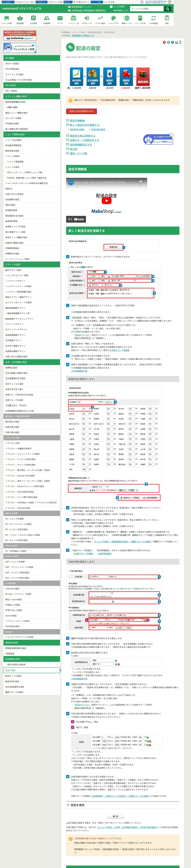The height and width of the screenshot is (868, 191).
Task: Select URL一括設定 in the sidebar
Action: pyautogui.click(x=32, y=91)
